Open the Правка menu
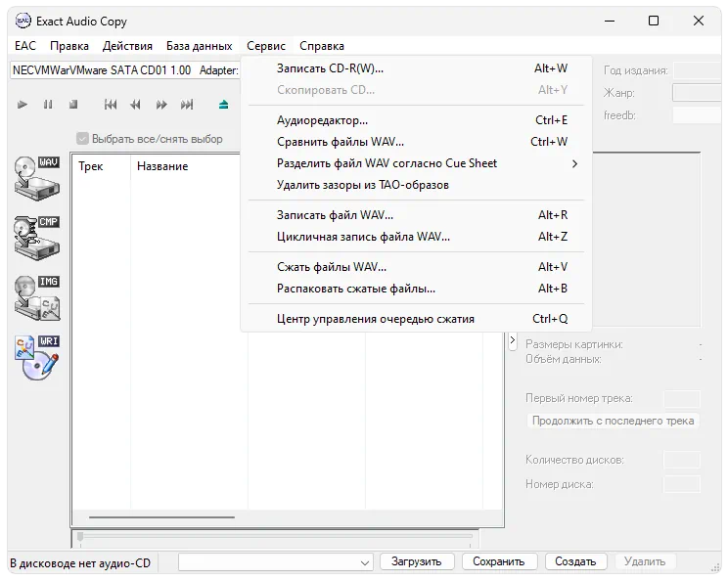Screen dimensions: 728x581 coord(69,46)
